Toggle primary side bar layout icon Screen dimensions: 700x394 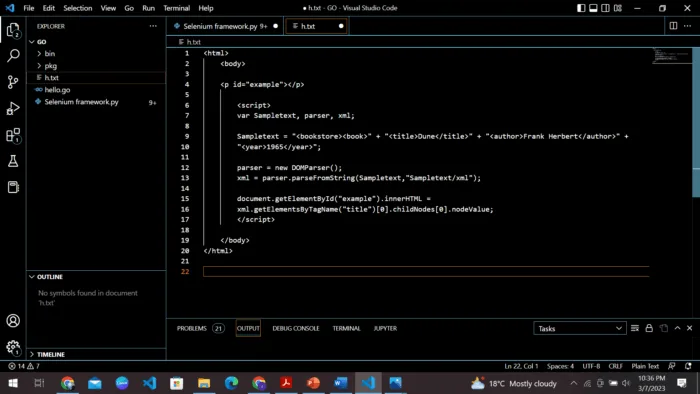(581, 8)
